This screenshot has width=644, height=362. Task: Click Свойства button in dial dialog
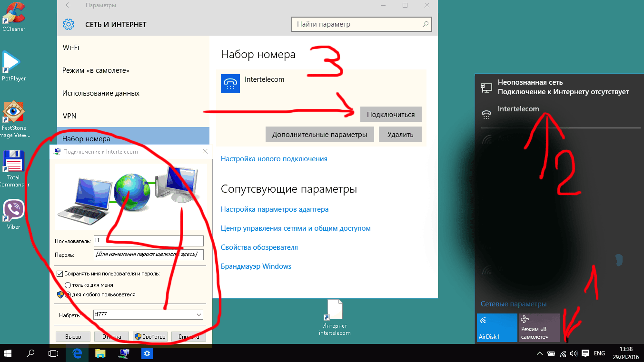(x=150, y=336)
